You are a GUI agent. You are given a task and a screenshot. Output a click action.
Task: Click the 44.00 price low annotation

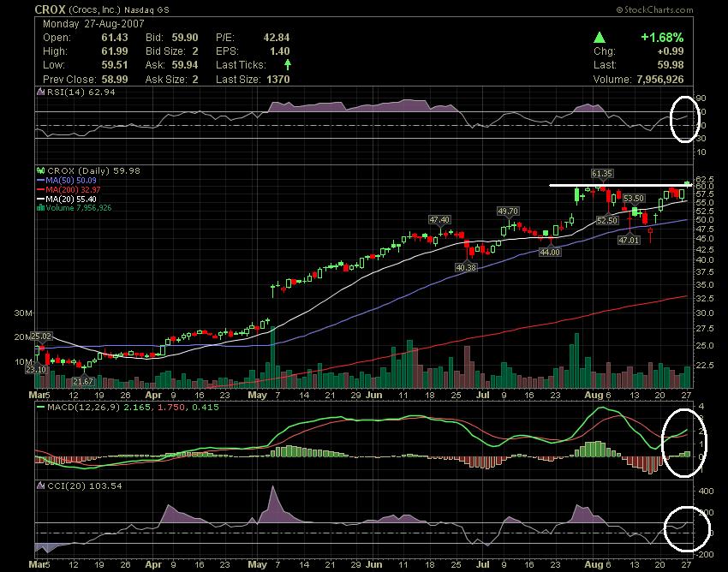[x=550, y=252]
